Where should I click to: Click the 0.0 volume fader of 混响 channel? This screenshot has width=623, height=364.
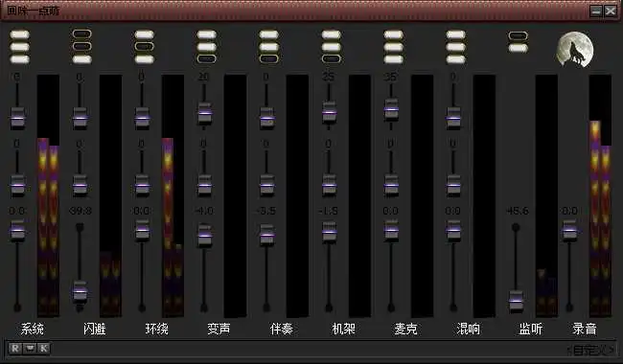point(453,231)
